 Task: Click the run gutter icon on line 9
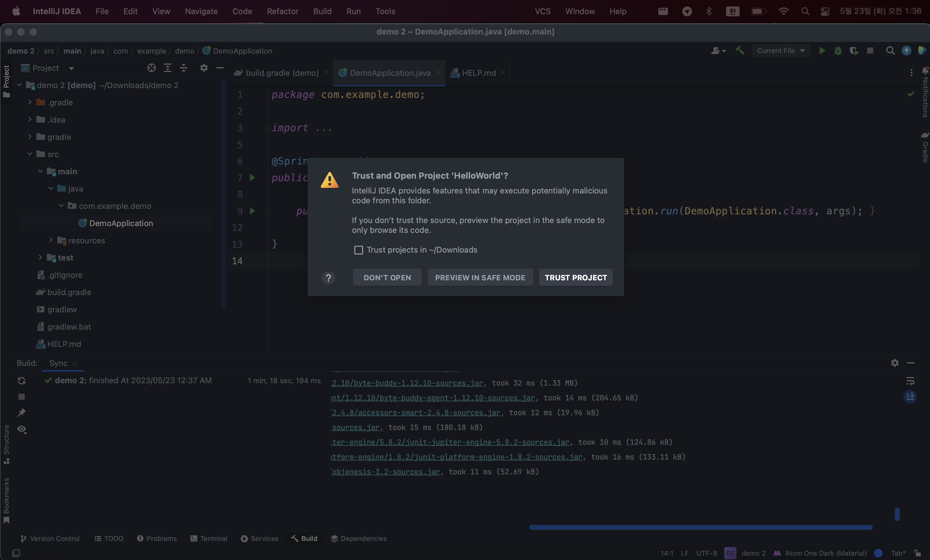pyautogui.click(x=252, y=211)
